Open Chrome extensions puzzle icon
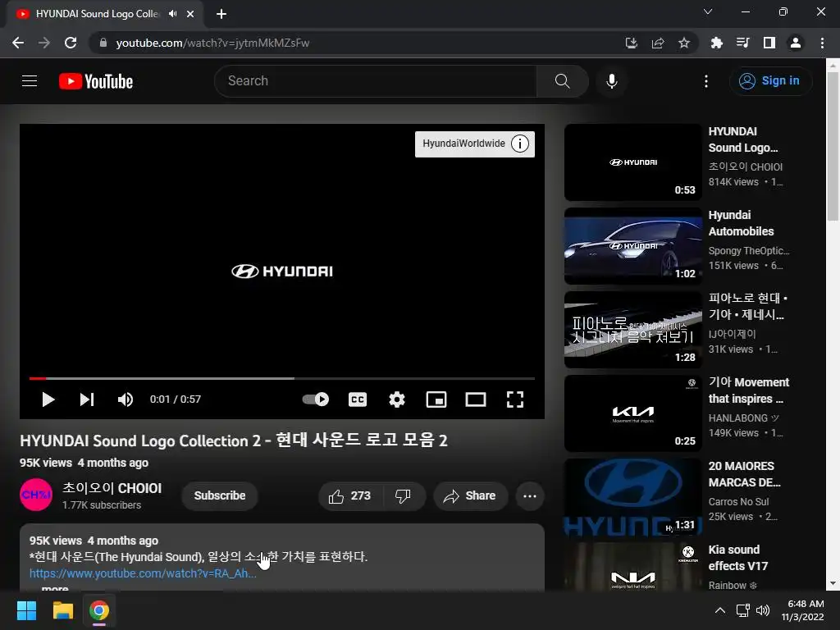Image resolution: width=840 pixels, height=630 pixels. coord(716,43)
